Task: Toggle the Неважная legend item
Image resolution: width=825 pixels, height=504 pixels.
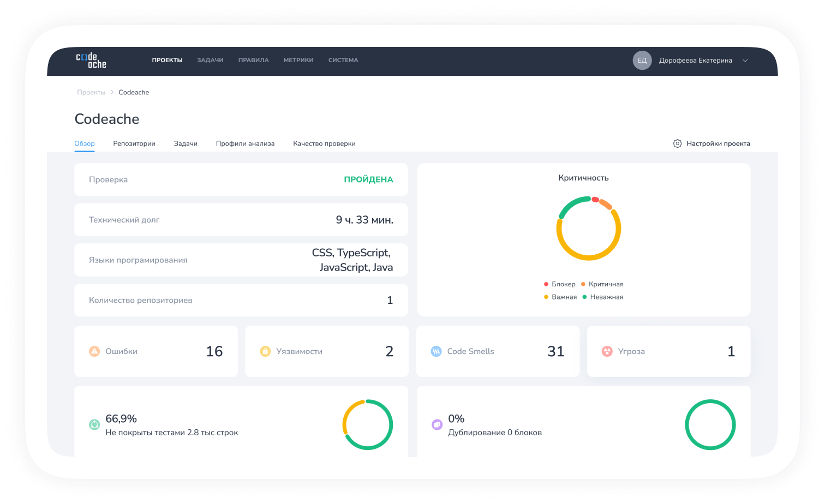Action: [603, 297]
